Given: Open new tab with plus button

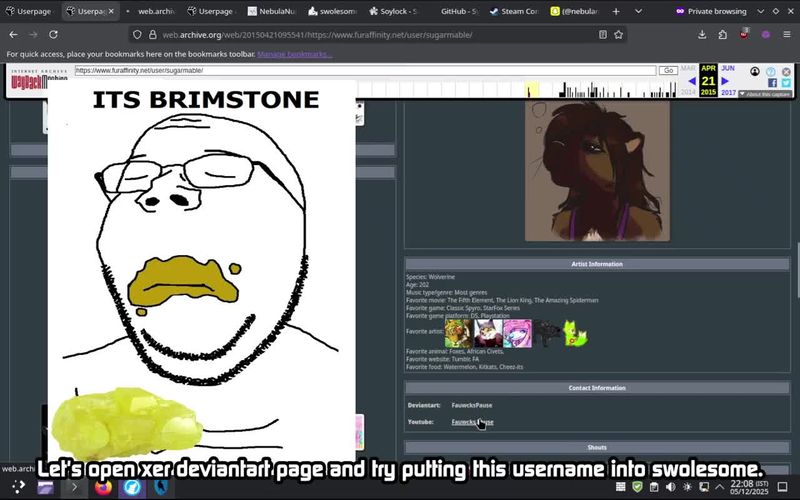Looking at the screenshot, I should click(x=615, y=11).
